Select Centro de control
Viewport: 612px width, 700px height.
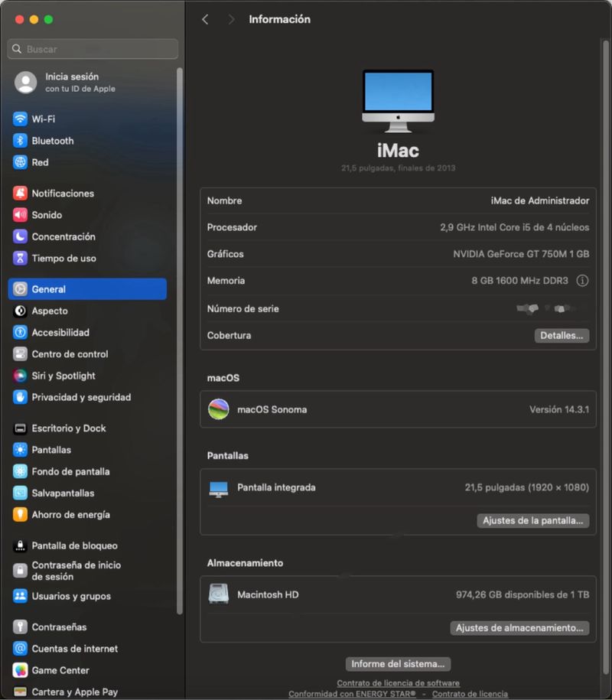(x=87, y=354)
